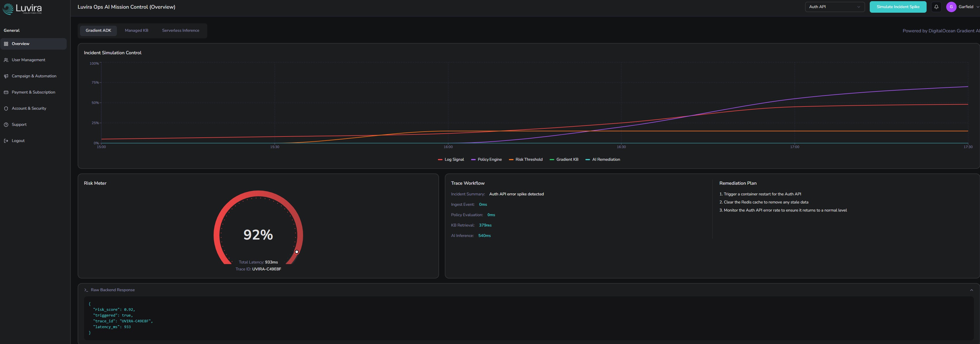Toggle Log Signal series in chart legend
Viewport: 980px width, 344px height.
point(451,159)
